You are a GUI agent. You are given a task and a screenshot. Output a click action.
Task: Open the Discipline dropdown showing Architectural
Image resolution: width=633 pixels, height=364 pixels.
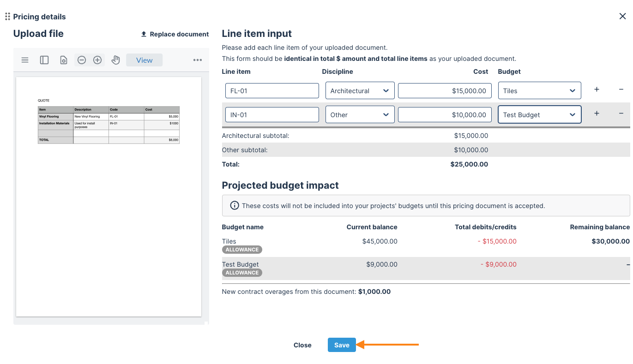pyautogui.click(x=360, y=90)
